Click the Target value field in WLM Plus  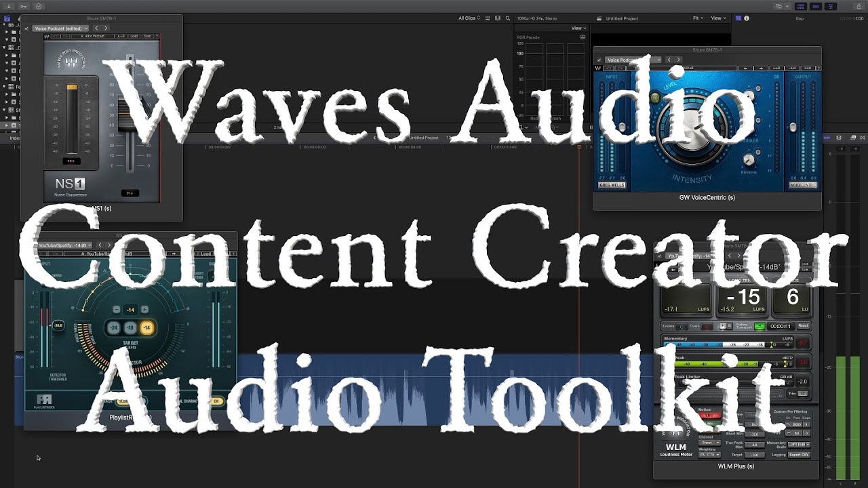[x=754, y=455]
